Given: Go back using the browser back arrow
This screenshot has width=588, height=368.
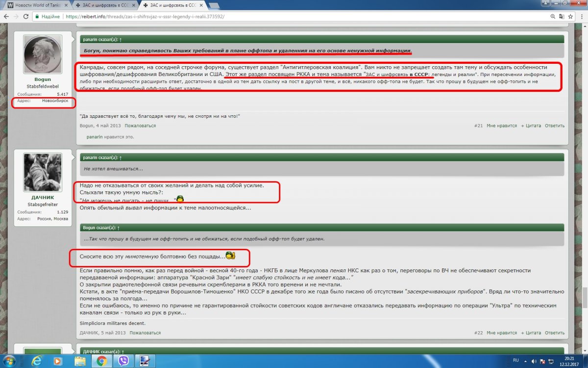Looking at the screenshot, I should (5, 16).
